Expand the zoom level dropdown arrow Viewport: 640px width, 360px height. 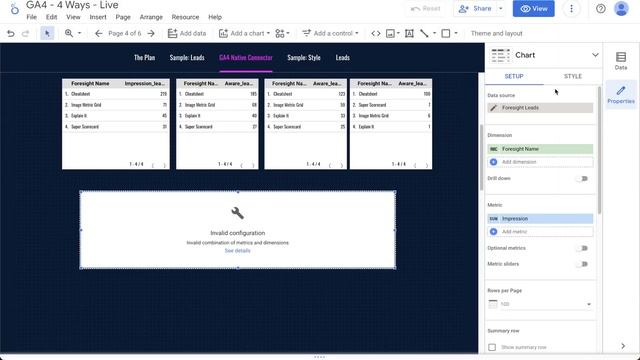tap(80, 33)
